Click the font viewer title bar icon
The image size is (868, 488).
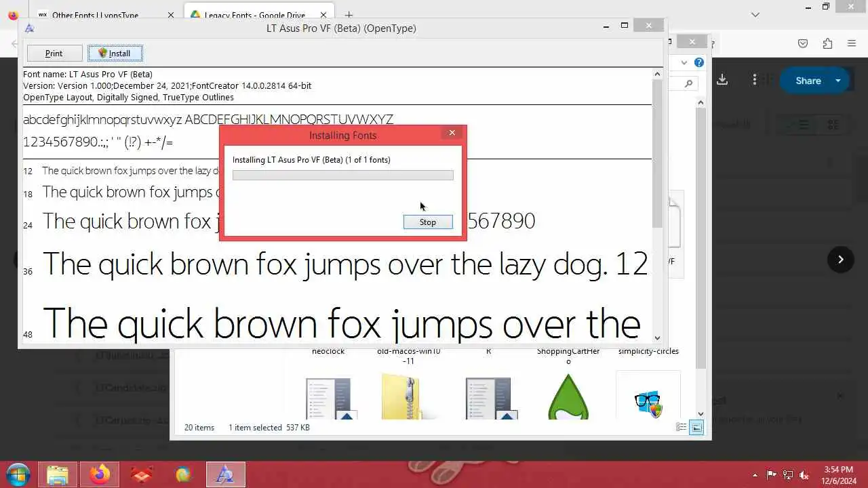(x=29, y=28)
